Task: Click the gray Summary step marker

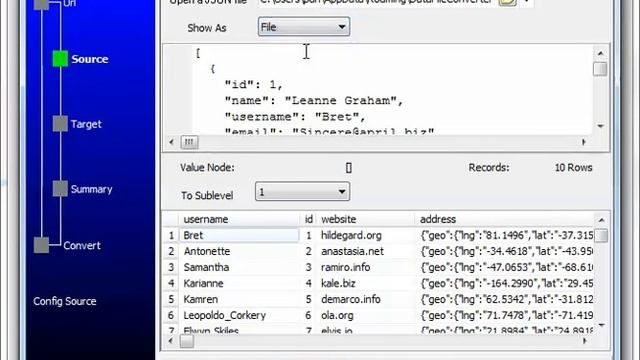Action: 60,189
